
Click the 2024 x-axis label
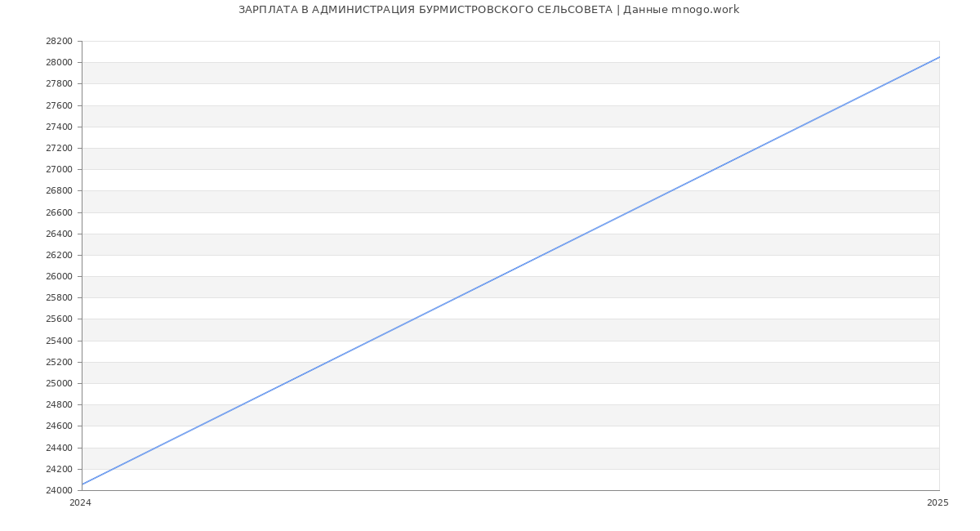tap(80, 502)
